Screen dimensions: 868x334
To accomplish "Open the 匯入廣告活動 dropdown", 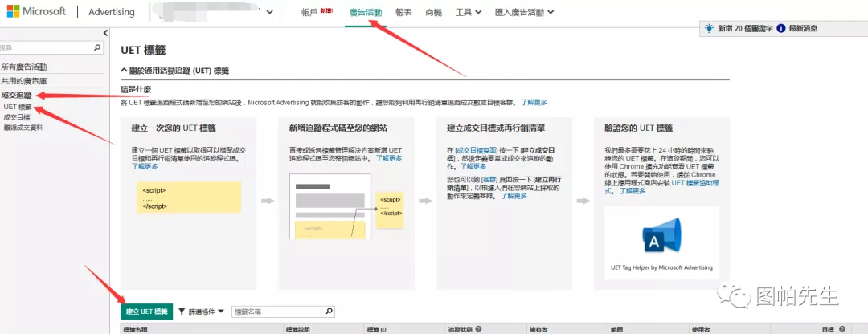I will pos(525,12).
